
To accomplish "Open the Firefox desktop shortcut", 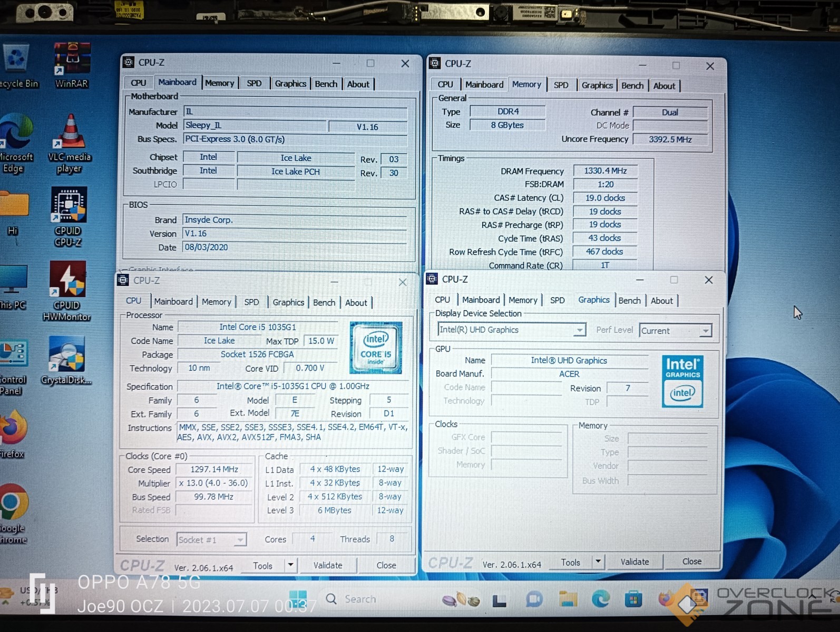I will [13, 434].
